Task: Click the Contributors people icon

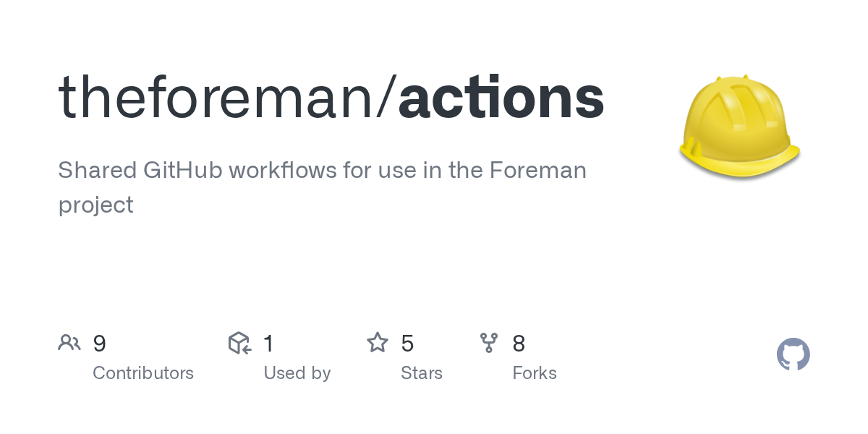Action: [x=69, y=343]
